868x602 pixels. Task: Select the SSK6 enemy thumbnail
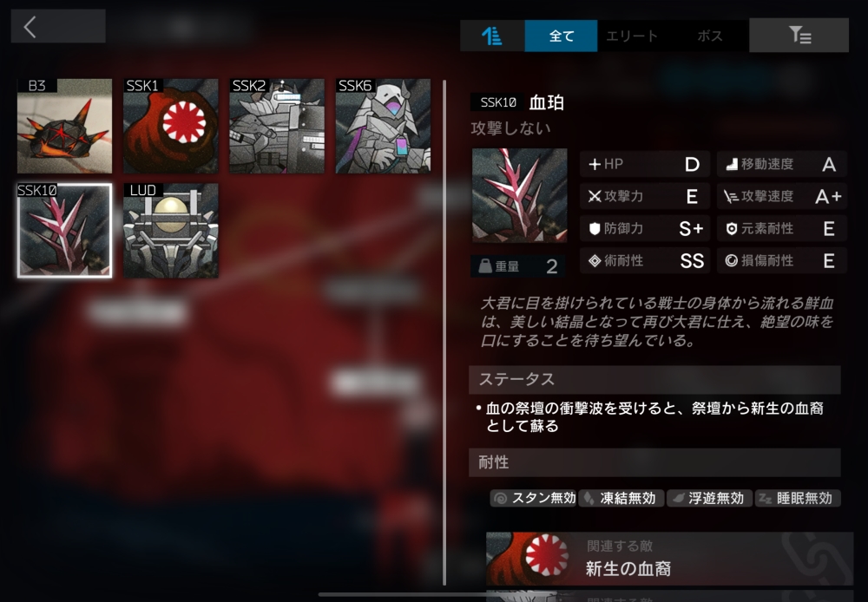[383, 126]
